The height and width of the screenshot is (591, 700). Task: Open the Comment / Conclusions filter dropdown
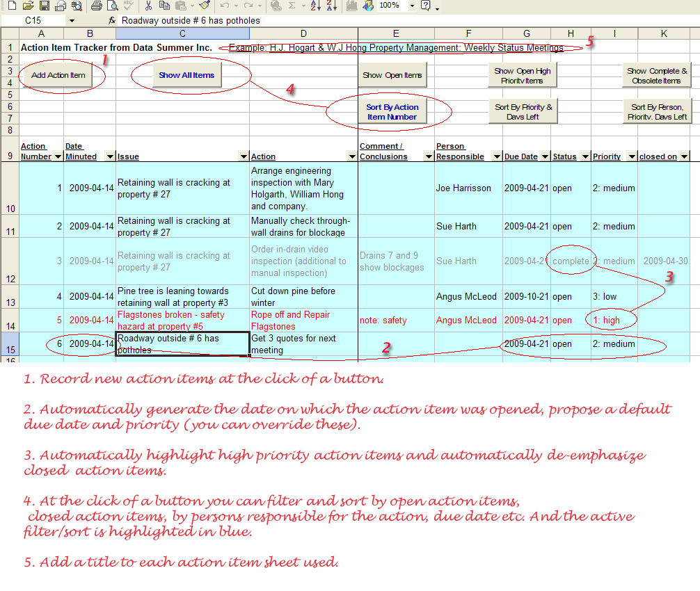tap(429, 156)
